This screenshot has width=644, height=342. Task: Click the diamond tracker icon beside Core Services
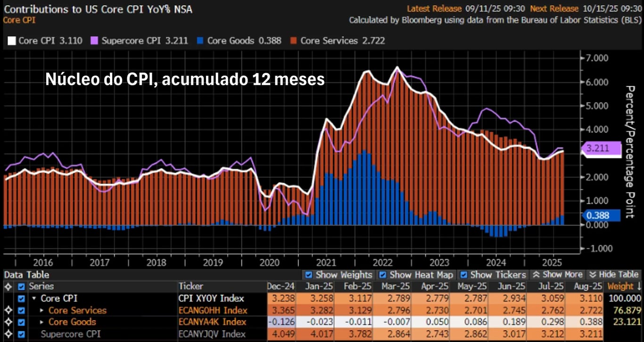[8, 310]
